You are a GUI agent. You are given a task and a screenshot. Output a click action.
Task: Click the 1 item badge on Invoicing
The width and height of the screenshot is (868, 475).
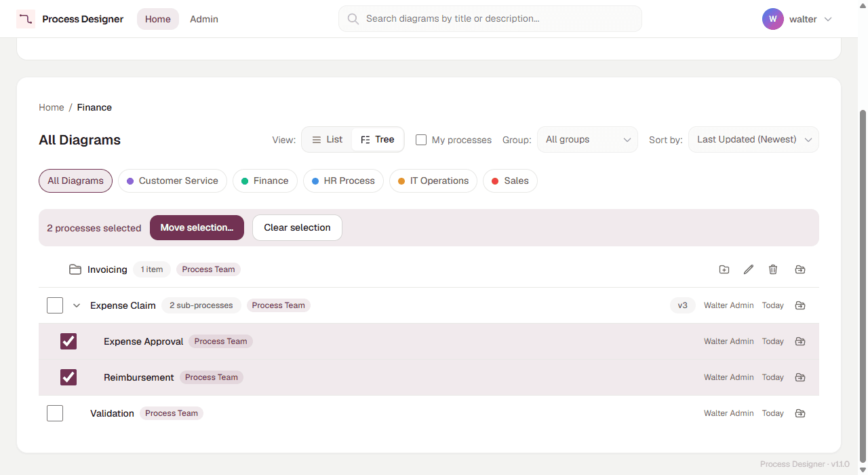tap(152, 269)
